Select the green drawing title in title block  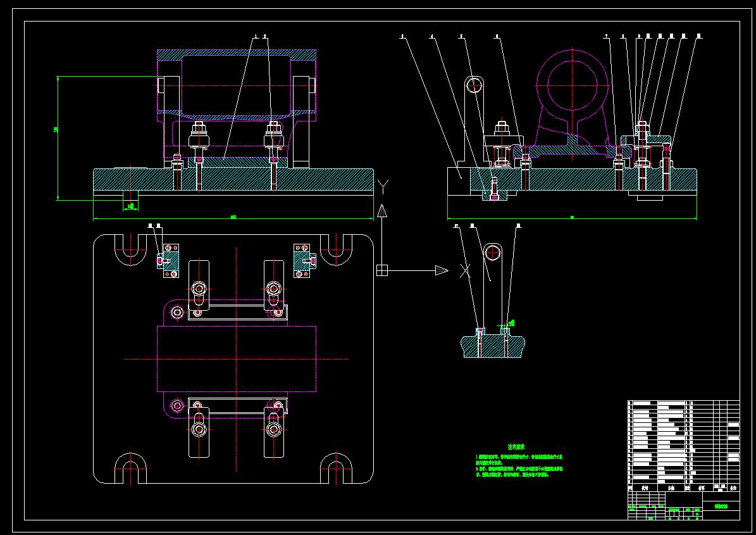point(721,507)
